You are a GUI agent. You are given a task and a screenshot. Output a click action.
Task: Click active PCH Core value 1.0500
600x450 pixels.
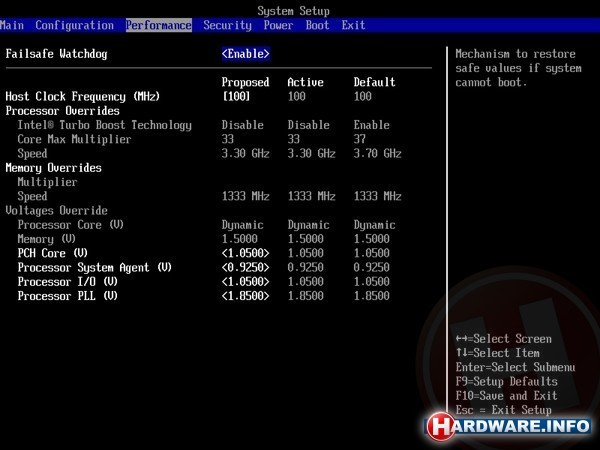pyautogui.click(x=305, y=253)
